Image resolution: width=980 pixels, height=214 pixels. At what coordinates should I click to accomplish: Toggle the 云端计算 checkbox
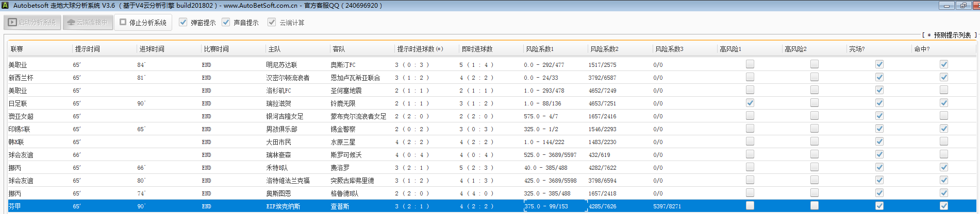coord(272,22)
